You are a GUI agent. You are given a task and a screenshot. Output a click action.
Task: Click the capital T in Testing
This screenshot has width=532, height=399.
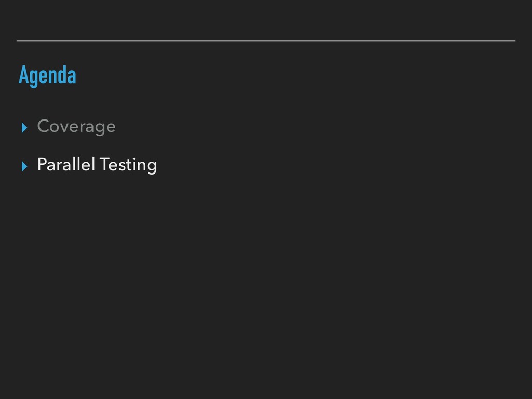104,164
